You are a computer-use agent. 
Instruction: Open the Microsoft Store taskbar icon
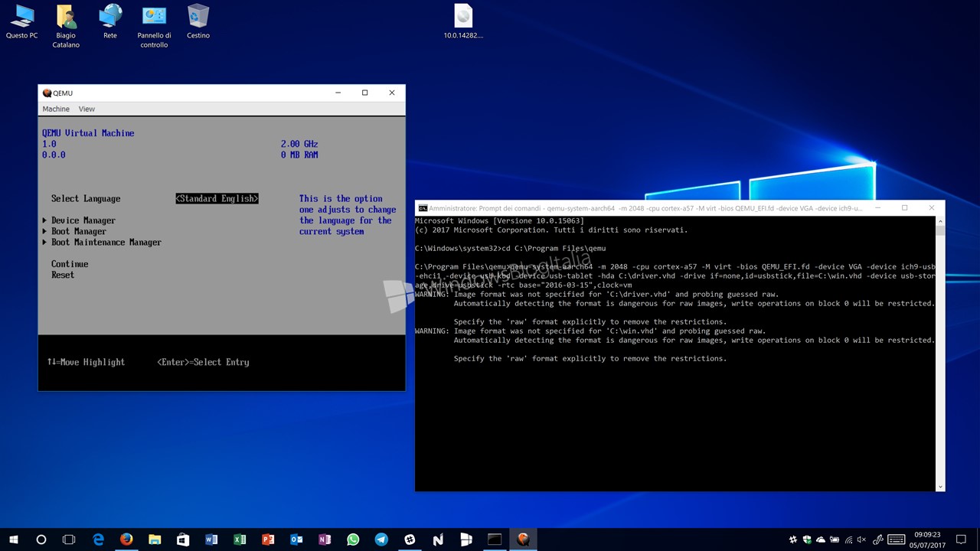coord(183,540)
